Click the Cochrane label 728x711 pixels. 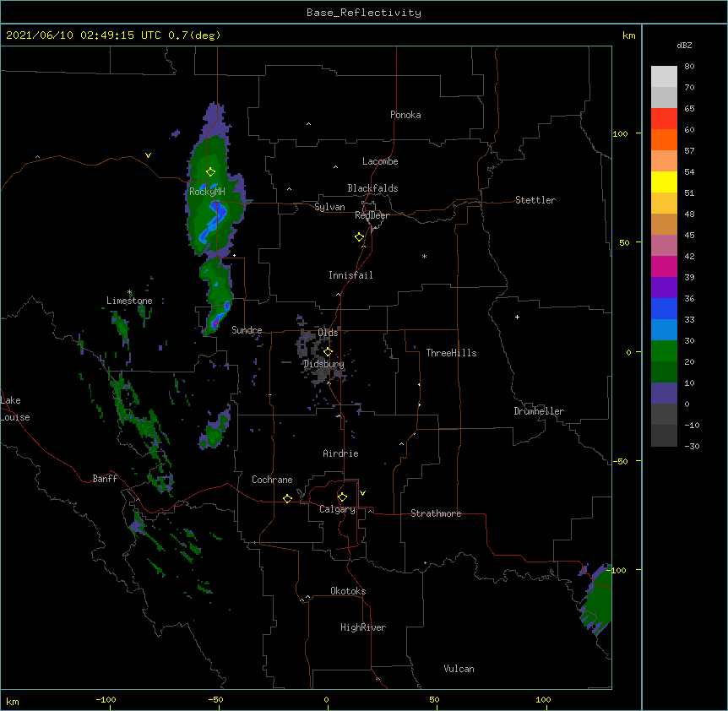pyautogui.click(x=272, y=480)
